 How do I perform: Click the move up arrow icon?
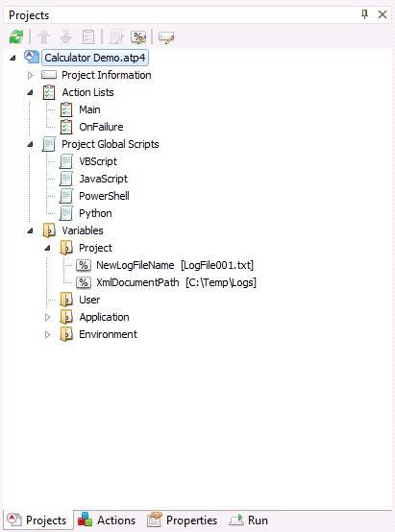[x=43, y=36]
